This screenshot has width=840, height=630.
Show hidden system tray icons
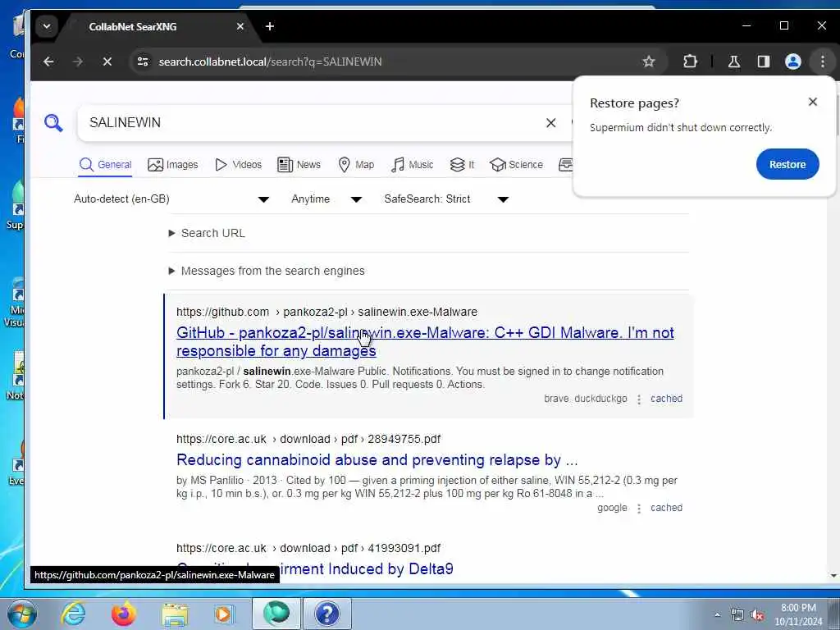pos(718,615)
